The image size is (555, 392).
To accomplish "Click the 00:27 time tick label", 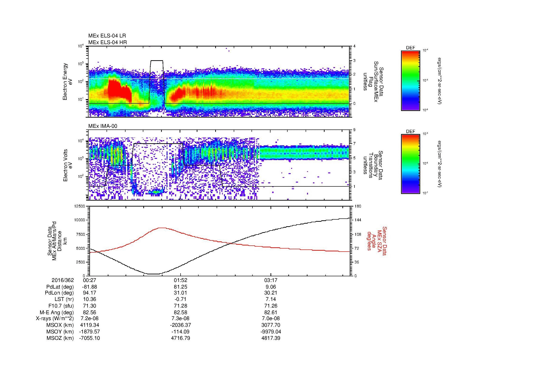I will click(x=90, y=280).
